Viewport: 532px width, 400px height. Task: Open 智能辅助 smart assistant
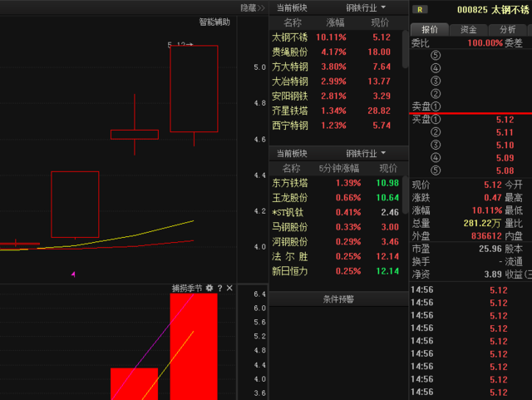click(214, 22)
